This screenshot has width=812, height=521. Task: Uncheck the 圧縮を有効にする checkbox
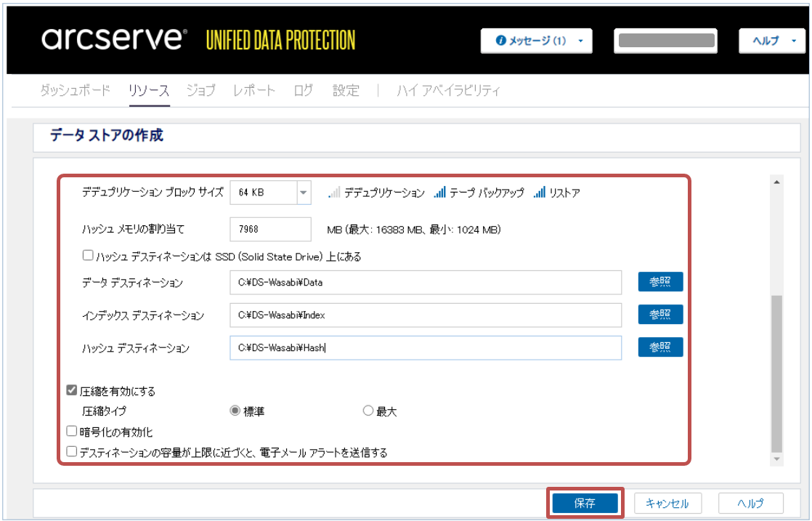[72, 390]
